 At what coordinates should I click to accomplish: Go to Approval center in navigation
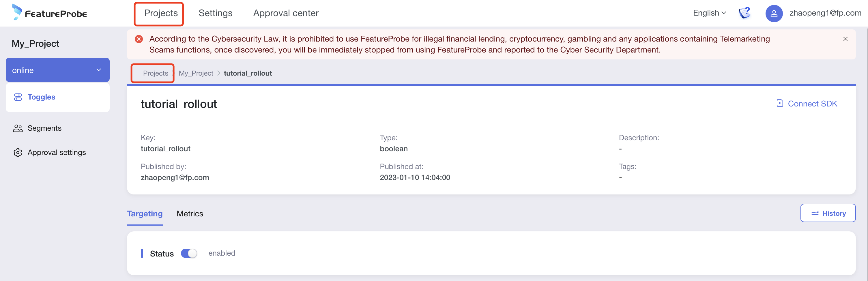[x=286, y=13]
